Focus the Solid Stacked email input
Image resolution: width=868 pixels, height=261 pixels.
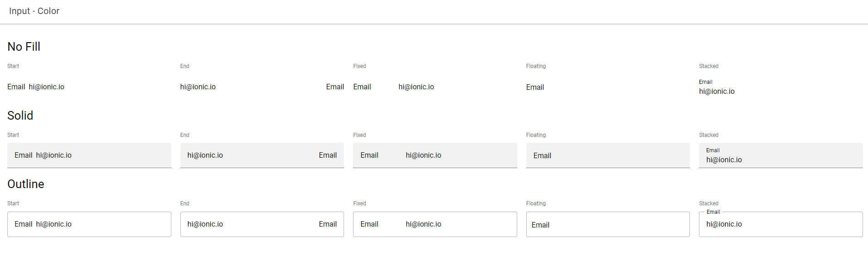click(781, 155)
